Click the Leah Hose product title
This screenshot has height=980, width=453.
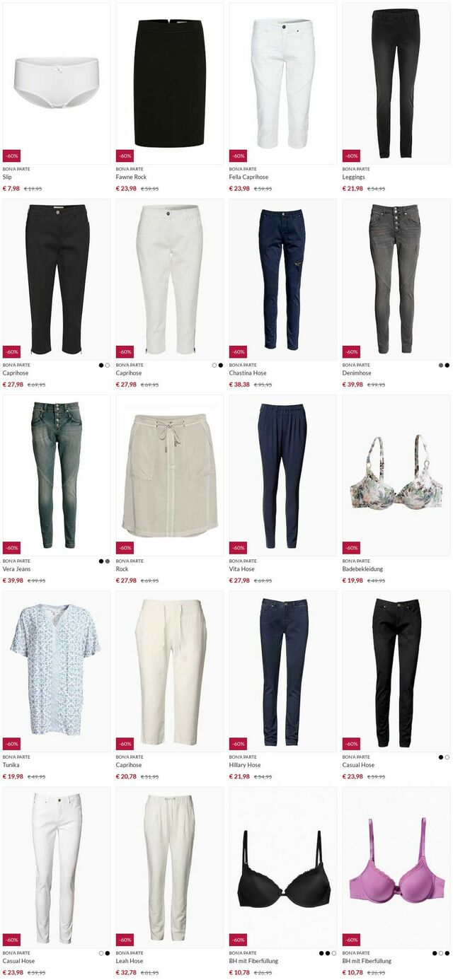[x=130, y=961]
